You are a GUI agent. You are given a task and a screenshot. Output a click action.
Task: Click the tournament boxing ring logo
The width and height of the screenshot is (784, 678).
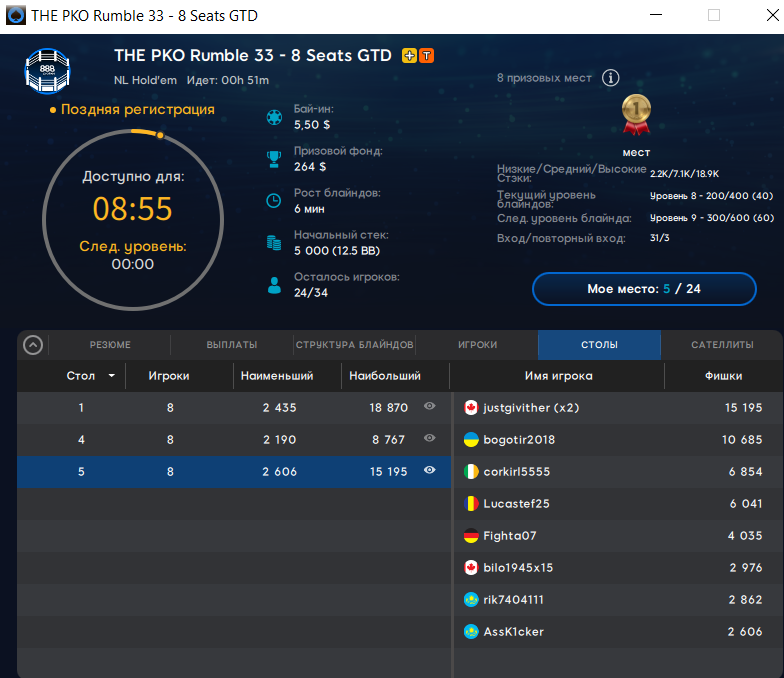pos(48,71)
